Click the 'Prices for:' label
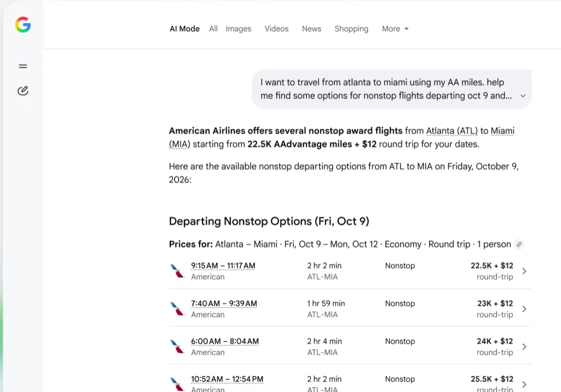This screenshot has width=561, height=392. tap(190, 244)
